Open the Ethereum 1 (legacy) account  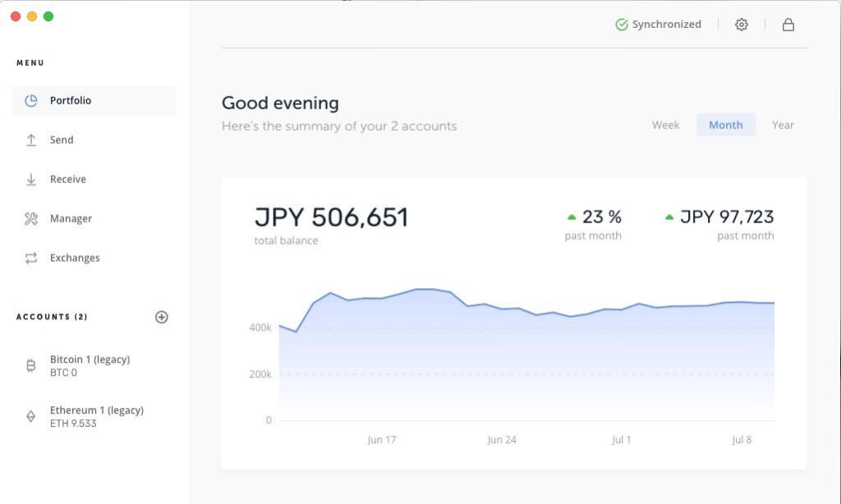97,416
